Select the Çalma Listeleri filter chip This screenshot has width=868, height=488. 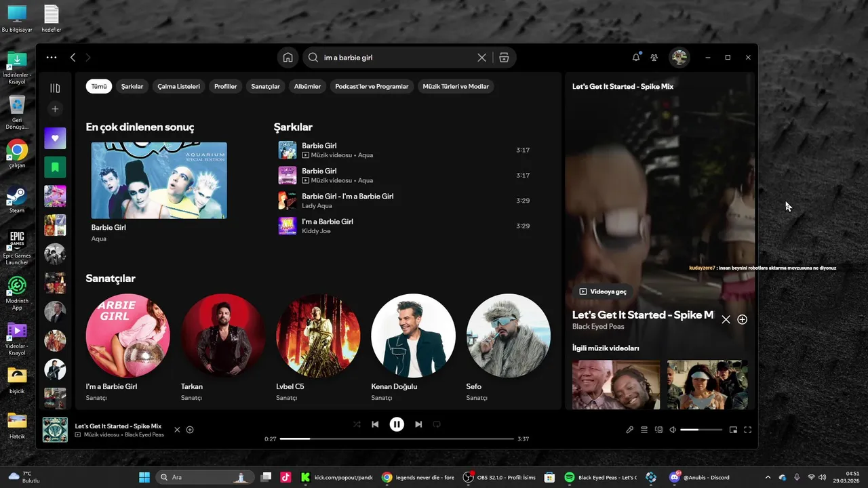click(x=178, y=87)
